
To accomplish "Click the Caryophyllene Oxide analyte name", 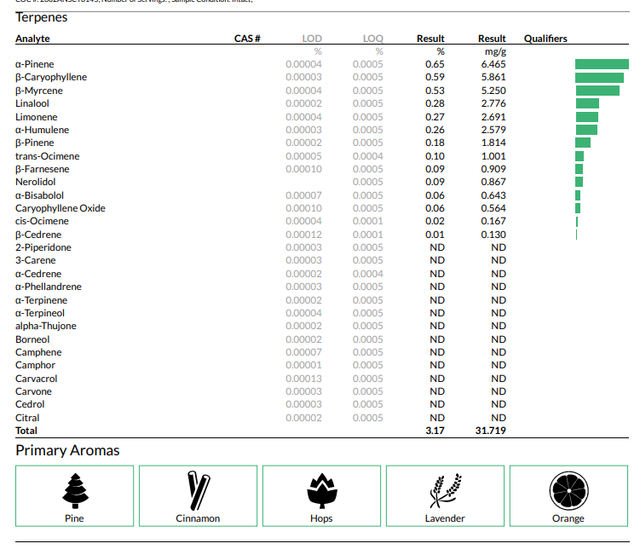I will [x=60, y=208].
